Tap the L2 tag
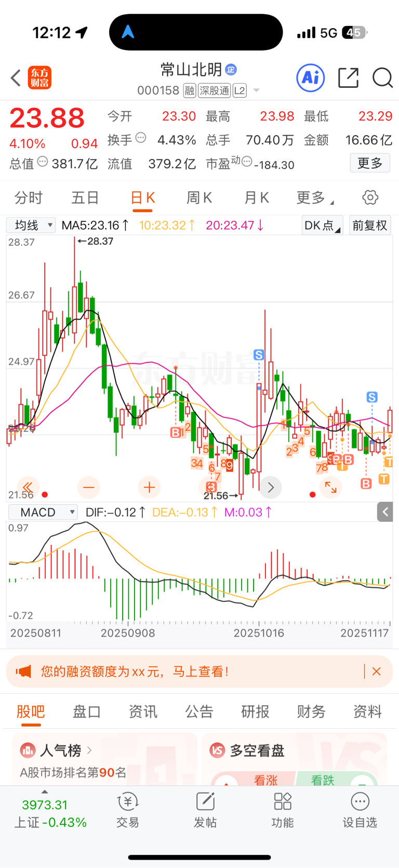 240,91
